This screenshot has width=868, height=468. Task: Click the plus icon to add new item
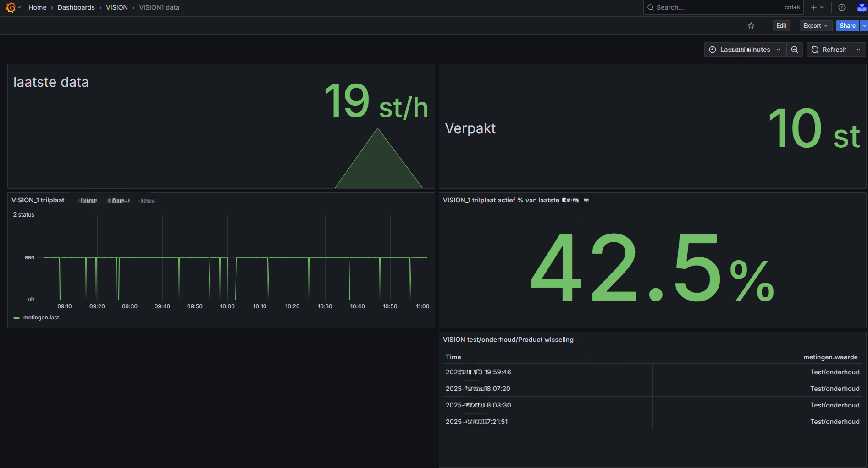point(813,7)
